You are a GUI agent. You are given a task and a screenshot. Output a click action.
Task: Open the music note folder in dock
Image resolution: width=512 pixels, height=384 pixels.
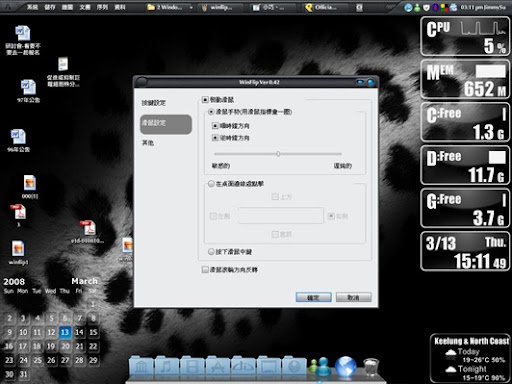pos(166,367)
